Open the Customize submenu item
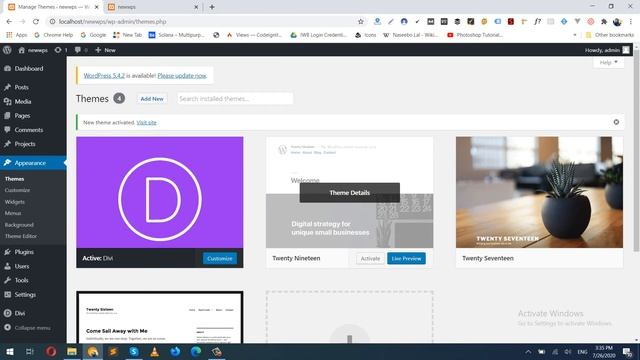The height and width of the screenshot is (360, 640). point(17,190)
